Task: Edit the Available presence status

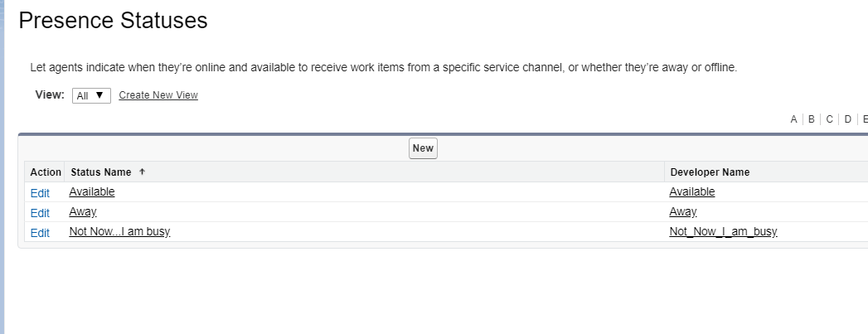Action: coord(40,193)
